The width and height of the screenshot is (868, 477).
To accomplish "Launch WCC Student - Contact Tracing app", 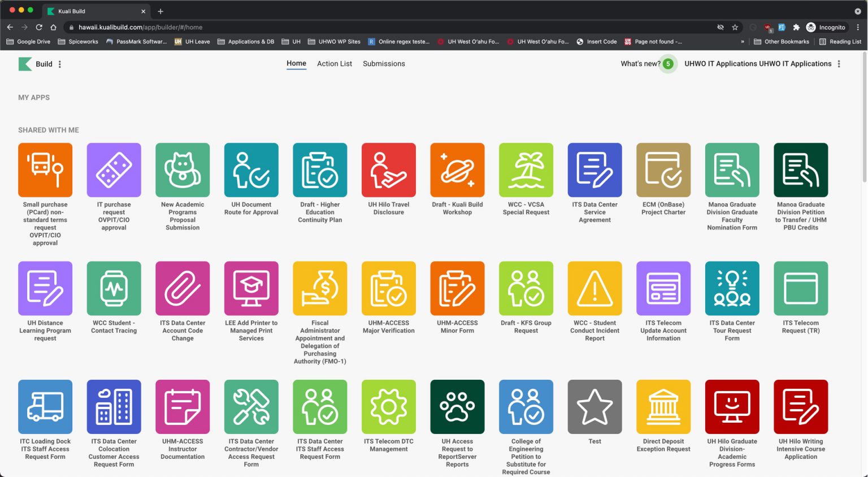I will point(114,288).
